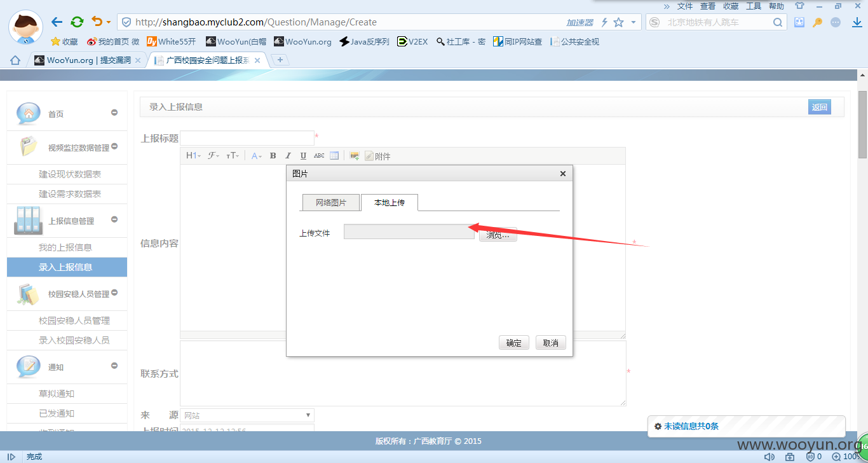
Task: Click the address bar URL field
Action: (x=343, y=22)
